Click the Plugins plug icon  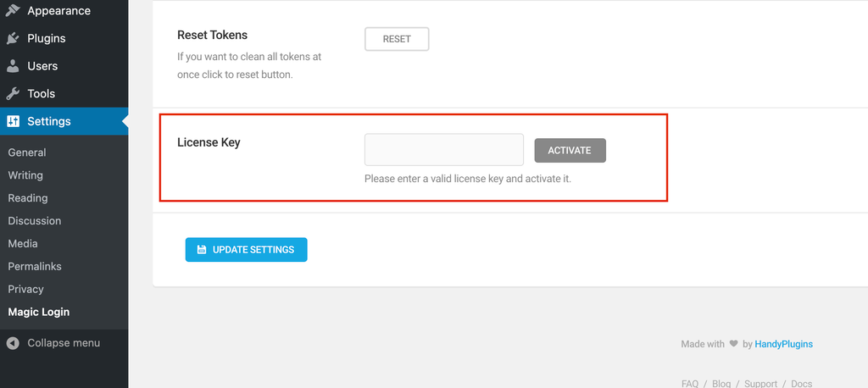(13, 38)
